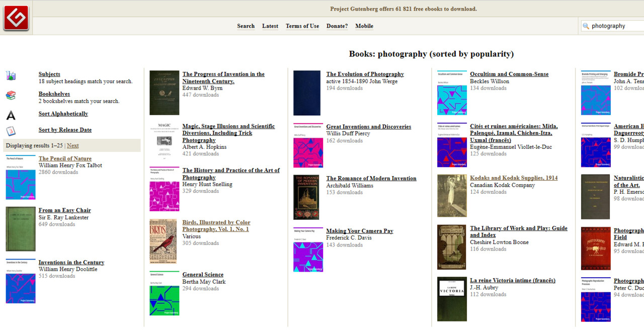Image resolution: width=644 pixels, height=333 pixels.
Task: Click the magnifying glass in the search box
Action: (x=584, y=26)
